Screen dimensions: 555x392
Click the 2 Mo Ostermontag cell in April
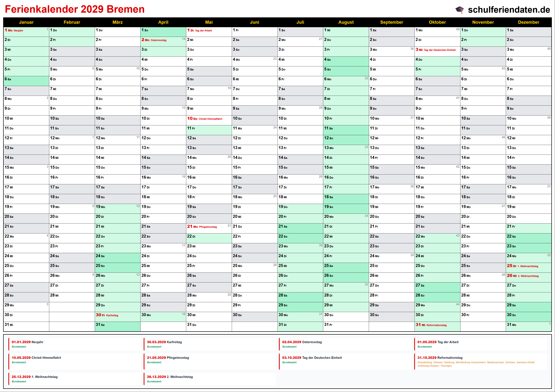click(x=163, y=40)
